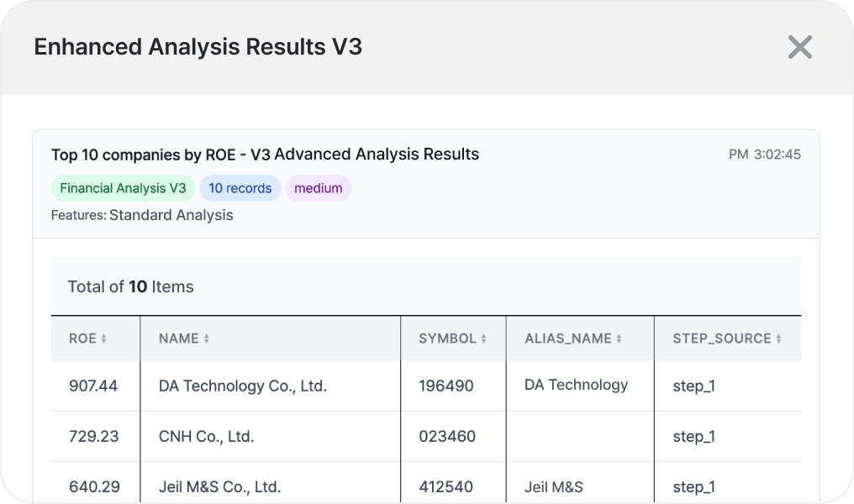854x504 pixels.
Task: Sort table by NAME column arrows
Action: 207,339
